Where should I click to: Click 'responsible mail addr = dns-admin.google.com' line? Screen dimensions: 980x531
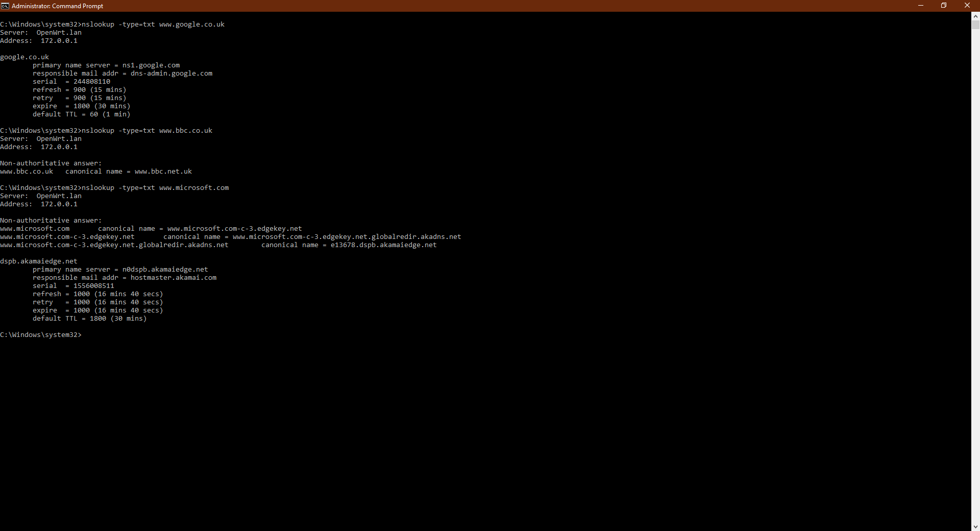[122, 74]
